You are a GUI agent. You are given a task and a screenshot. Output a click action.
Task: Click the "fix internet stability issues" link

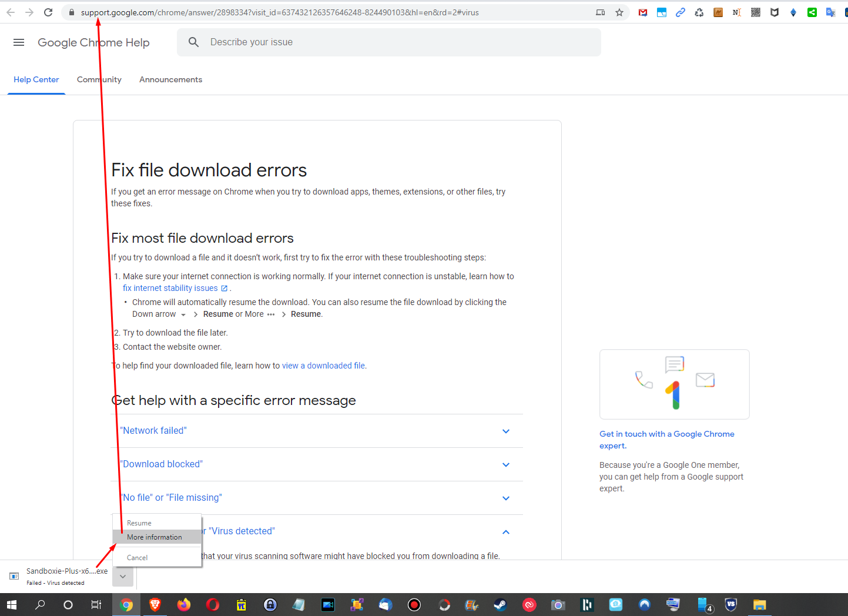[x=171, y=287]
